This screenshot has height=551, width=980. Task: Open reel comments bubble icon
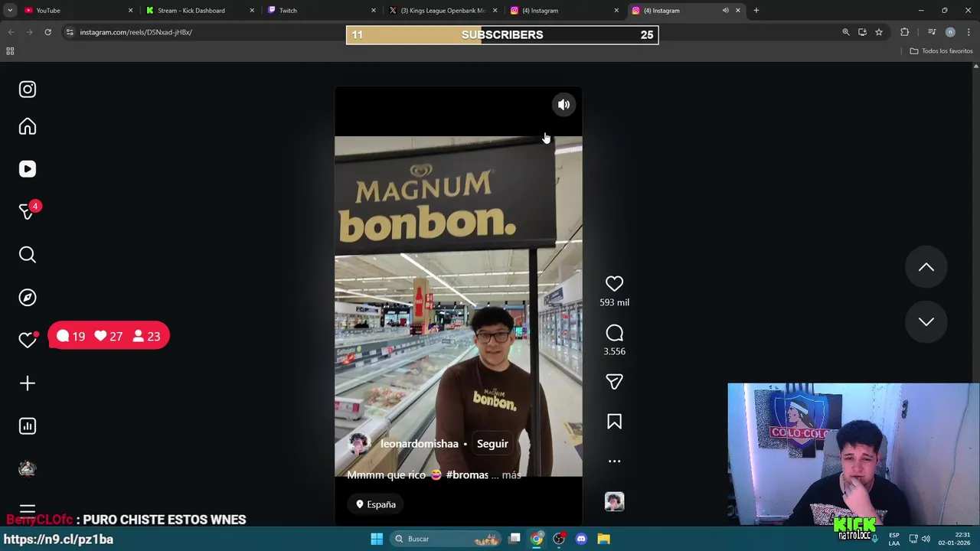pos(614,333)
